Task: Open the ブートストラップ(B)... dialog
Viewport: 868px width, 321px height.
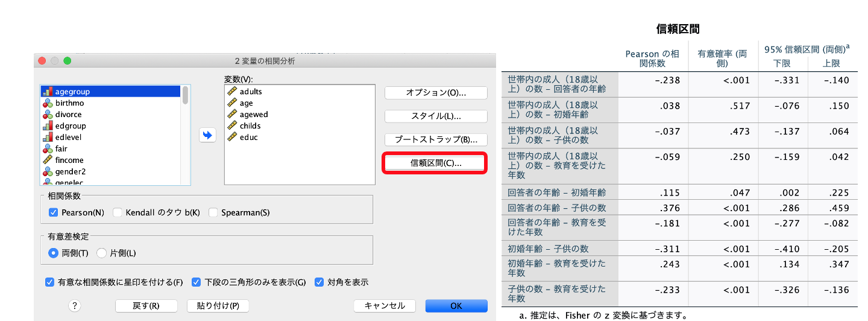Action: coord(436,139)
